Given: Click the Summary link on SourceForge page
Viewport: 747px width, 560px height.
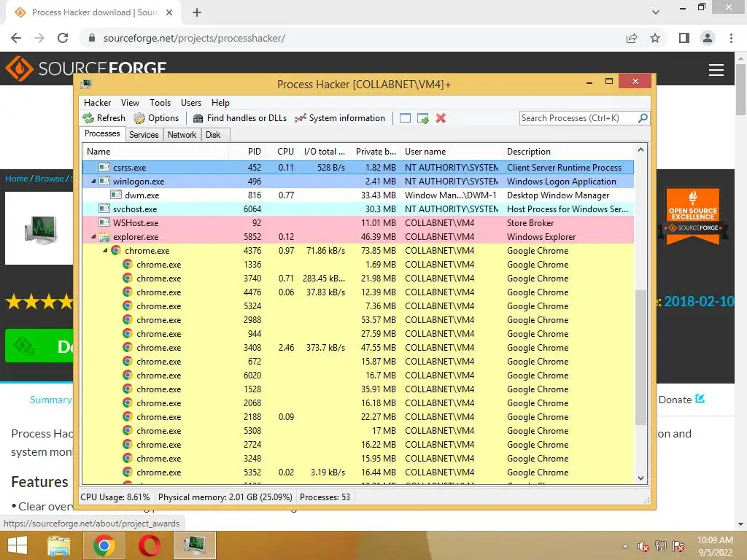Looking at the screenshot, I should 50,400.
